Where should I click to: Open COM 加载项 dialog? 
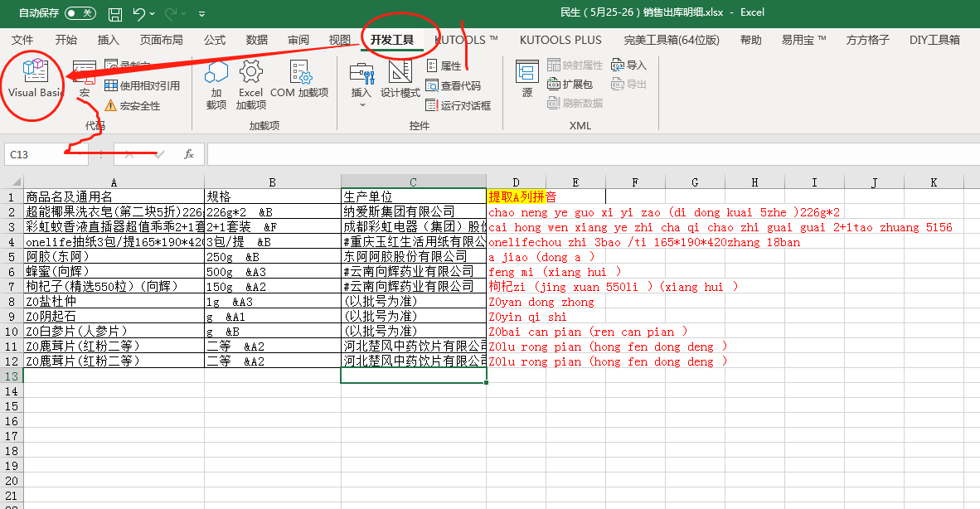[299, 80]
